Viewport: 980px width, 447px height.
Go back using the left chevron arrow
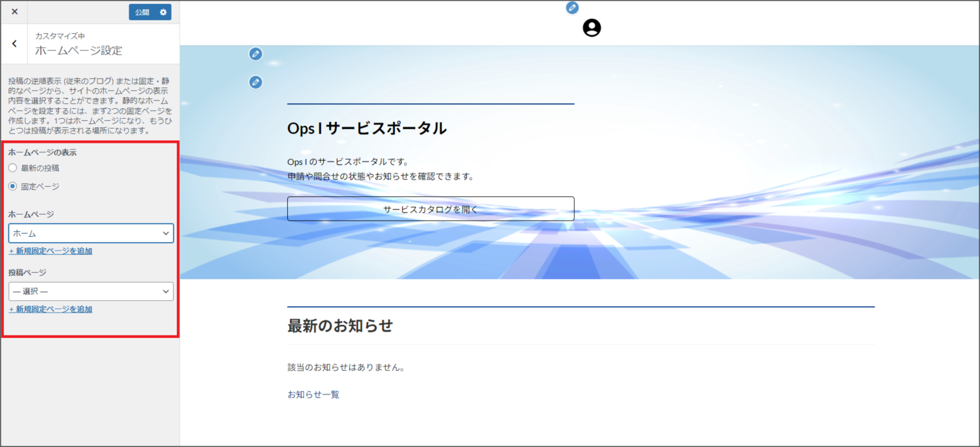(x=14, y=44)
